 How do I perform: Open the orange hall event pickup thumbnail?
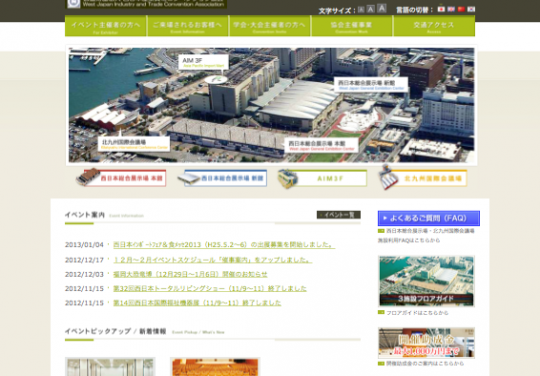coord(215,367)
